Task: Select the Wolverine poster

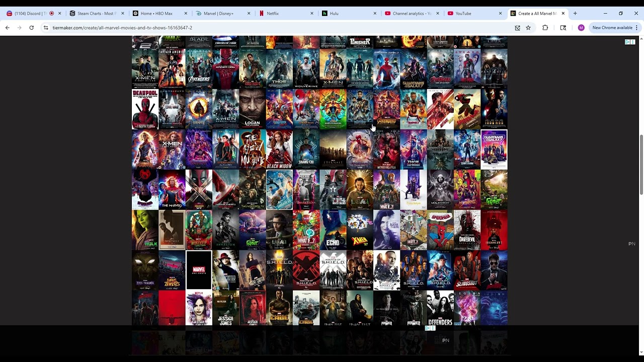Action: (306, 69)
